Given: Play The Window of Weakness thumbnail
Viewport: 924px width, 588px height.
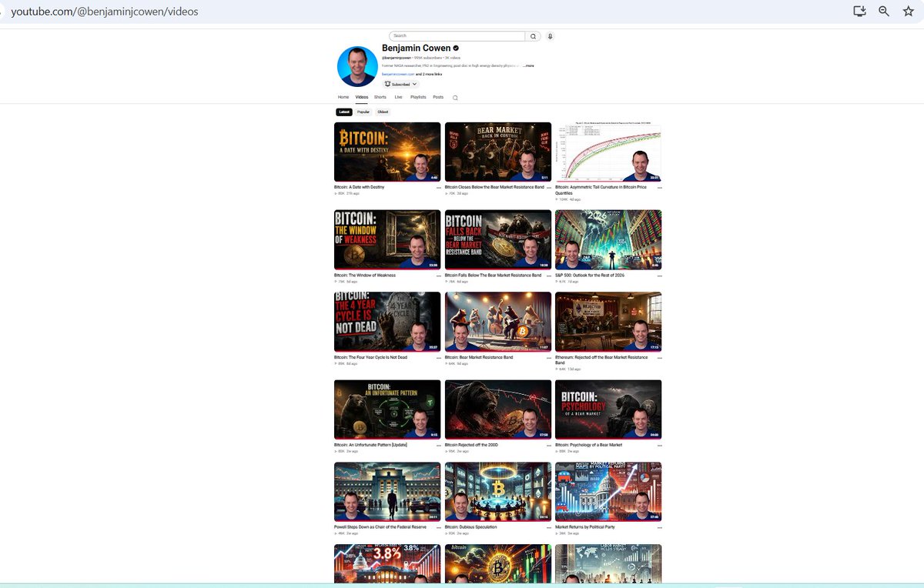Looking at the screenshot, I should tap(387, 240).
